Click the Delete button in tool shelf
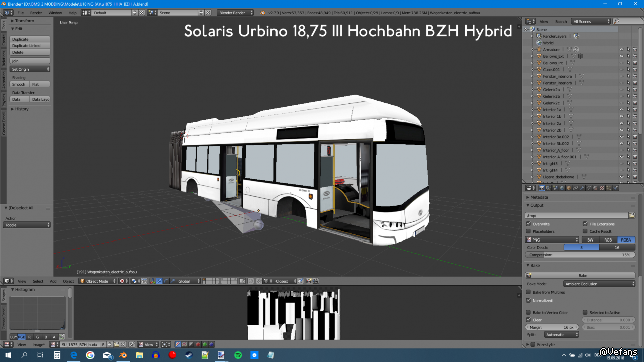Viewport: 644px width, 362px height. pos(30,52)
